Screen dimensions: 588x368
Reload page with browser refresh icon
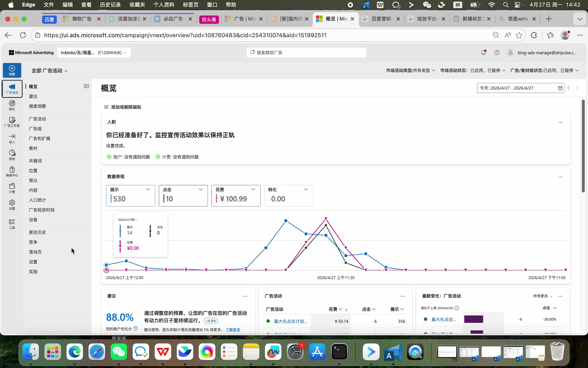pyautogui.click(x=23, y=35)
